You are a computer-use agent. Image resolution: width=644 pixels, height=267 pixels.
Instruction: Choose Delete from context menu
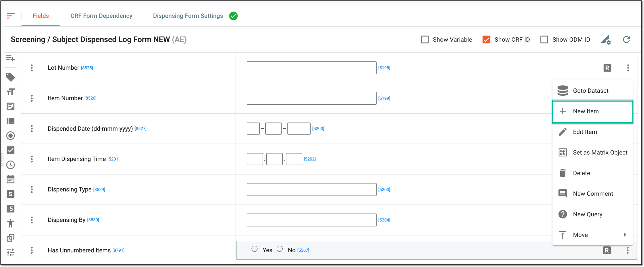pyautogui.click(x=592, y=173)
